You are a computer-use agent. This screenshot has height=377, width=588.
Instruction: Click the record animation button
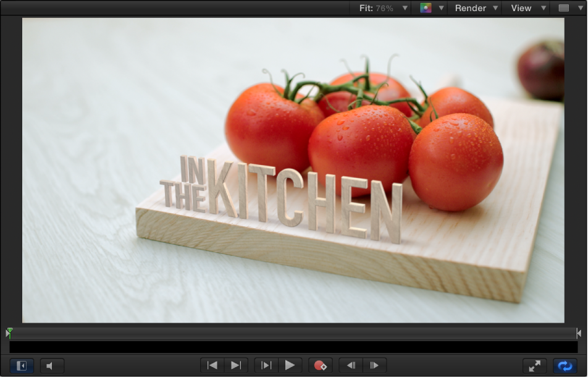[x=320, y=365]
